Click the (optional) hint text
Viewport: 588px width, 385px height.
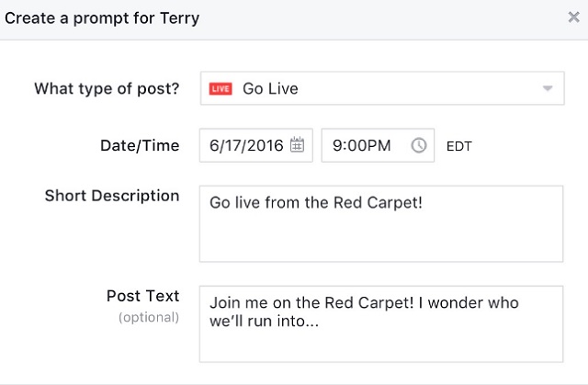[149, 317]
